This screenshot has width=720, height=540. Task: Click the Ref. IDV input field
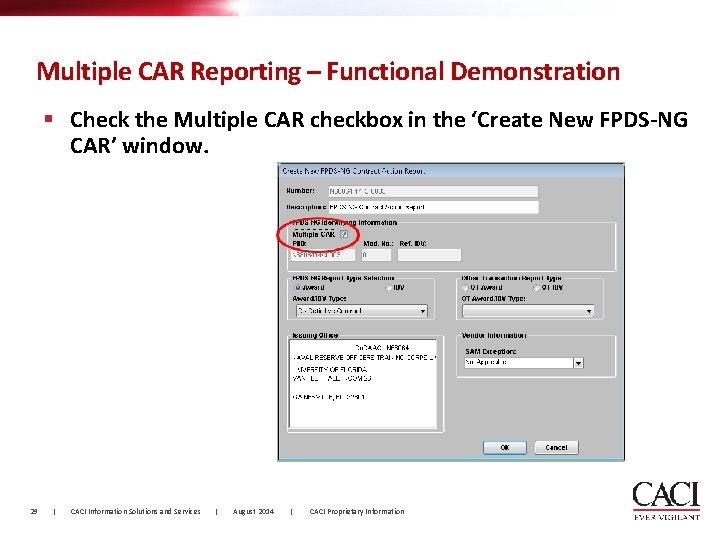(x=429, y=255)
